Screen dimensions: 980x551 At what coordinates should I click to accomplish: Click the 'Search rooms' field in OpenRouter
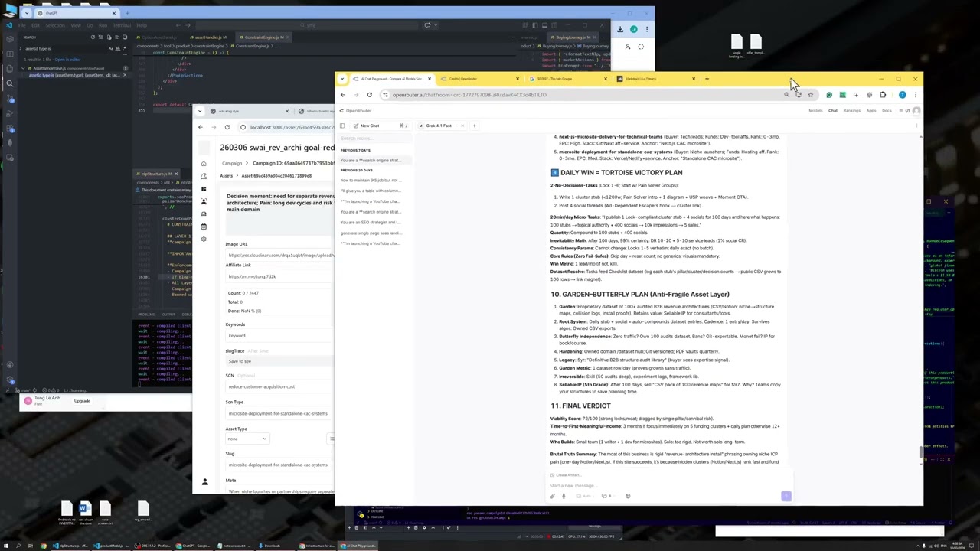click(374, 139)
